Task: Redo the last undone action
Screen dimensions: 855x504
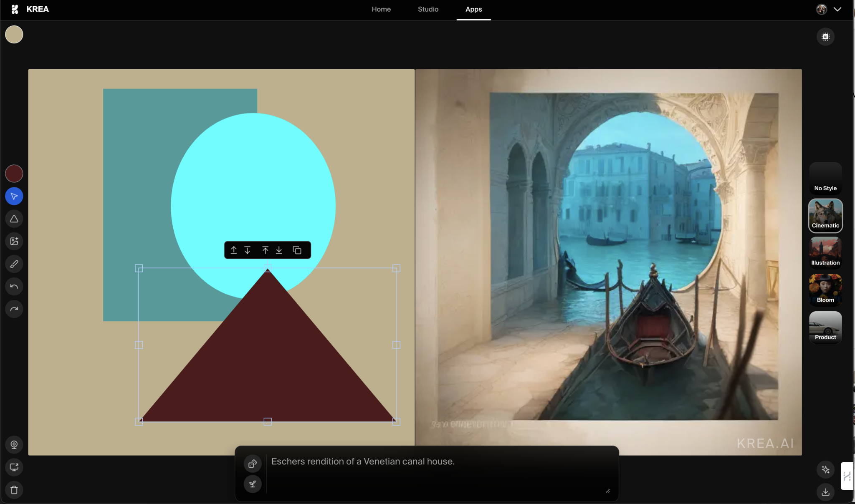Action: tap(14, 309)
